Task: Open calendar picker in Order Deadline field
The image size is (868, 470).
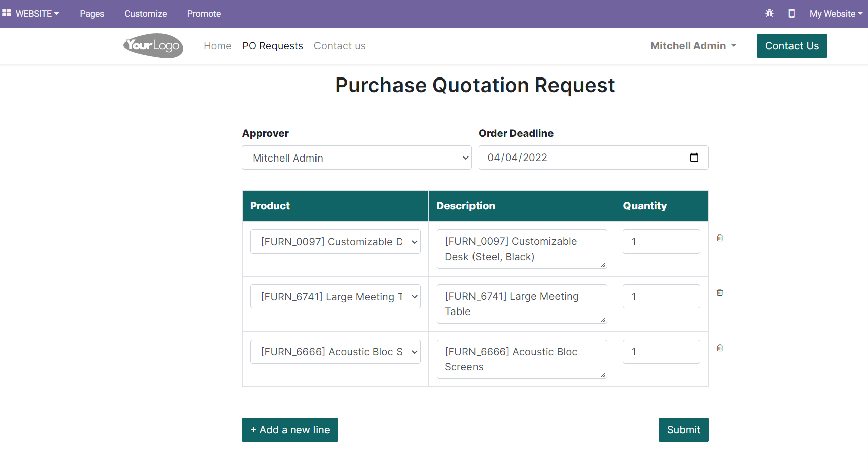Action: point(694,158)
